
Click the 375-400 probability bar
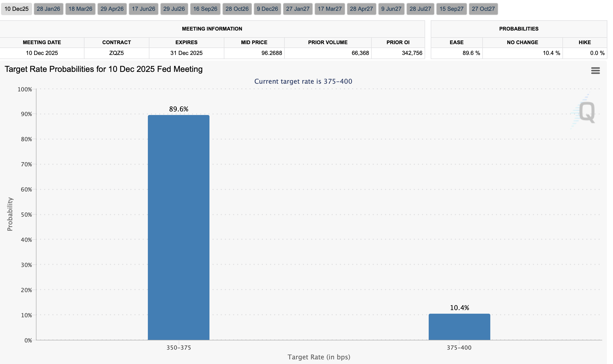[x=459, y=327]
